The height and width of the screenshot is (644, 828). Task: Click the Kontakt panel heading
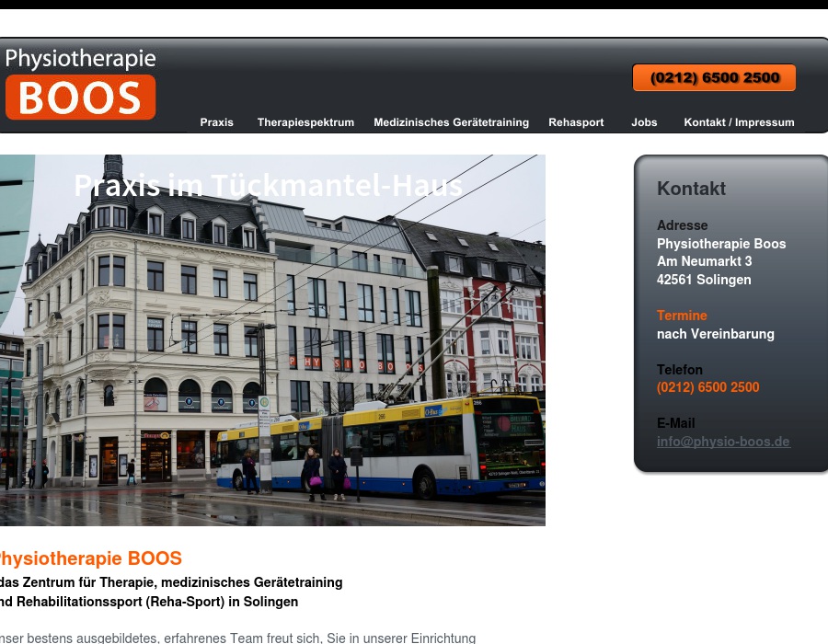coord(691,189)
